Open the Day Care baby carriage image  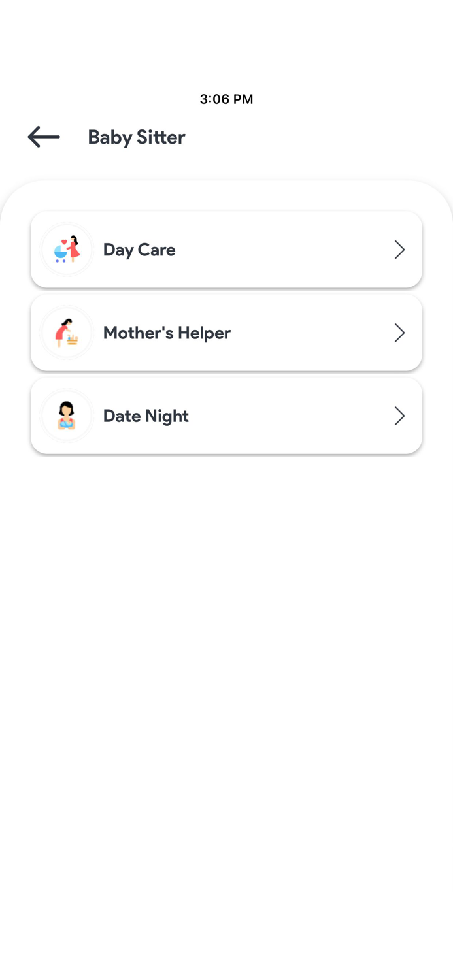(67, 249)
